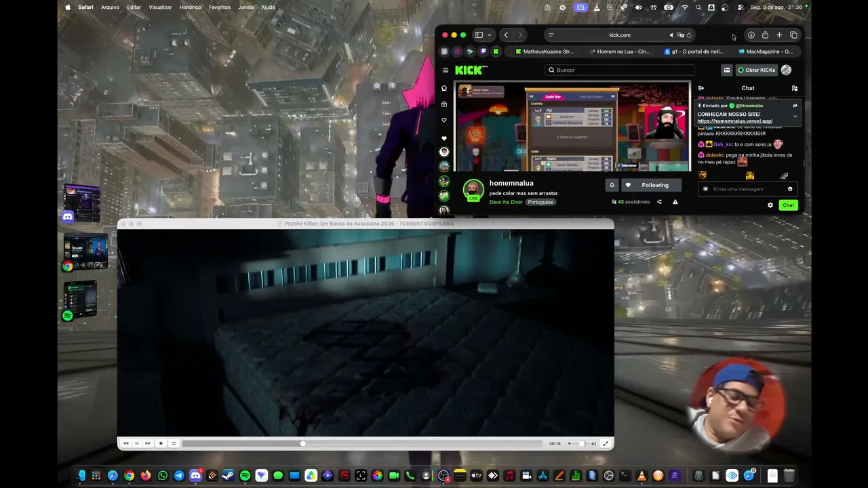Screen dimensions: 868x488
Task: Open Steam from the Dock
Action: coord(229,476)
